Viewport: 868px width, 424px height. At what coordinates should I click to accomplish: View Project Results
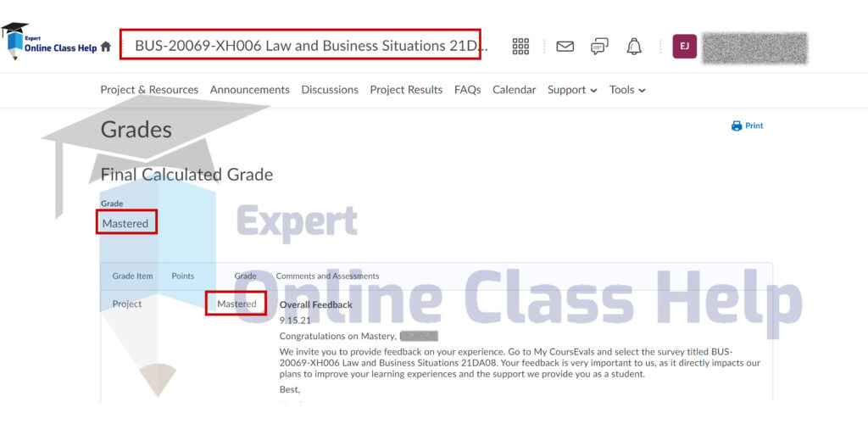[406, 90]
